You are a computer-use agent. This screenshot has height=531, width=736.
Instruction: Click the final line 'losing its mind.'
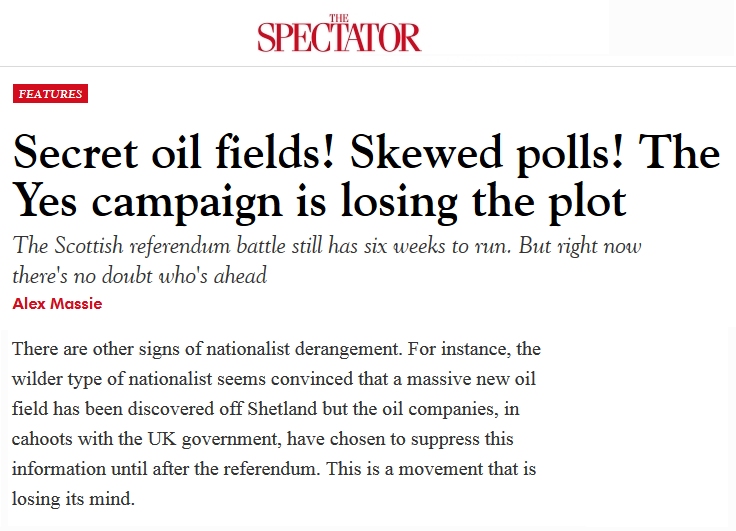pyautogui.click(x=73, y=499)
